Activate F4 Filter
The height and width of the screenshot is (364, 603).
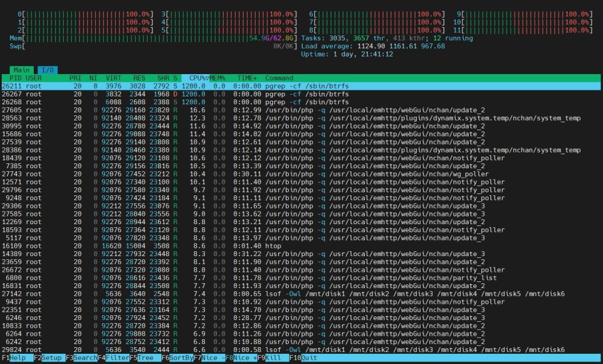tap(113, 358)
